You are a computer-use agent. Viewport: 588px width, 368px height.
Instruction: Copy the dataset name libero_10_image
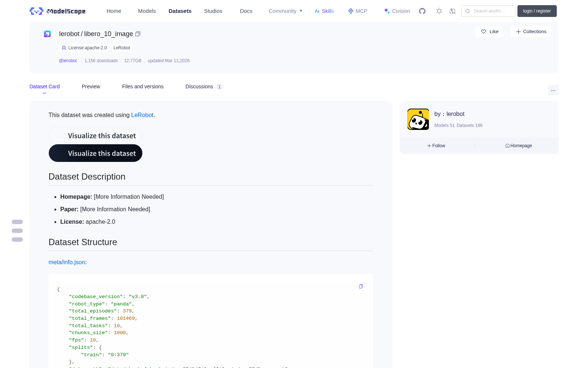pyautogui.click(x=138, y=34)
